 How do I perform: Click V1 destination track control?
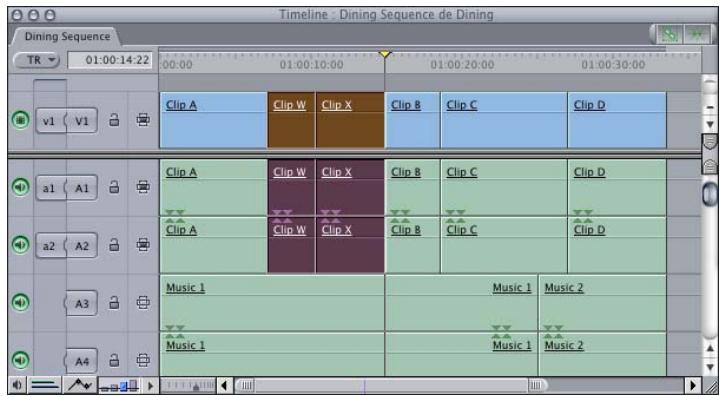[82, 121]
